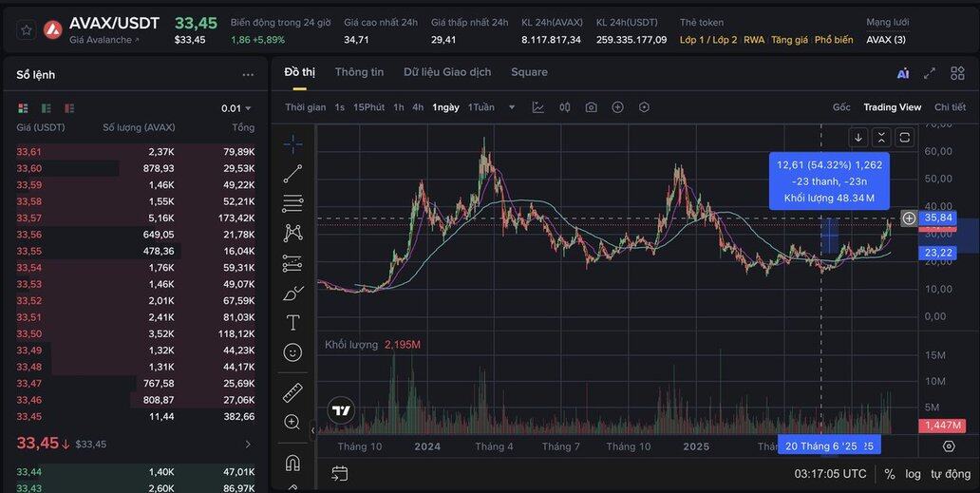Show sell orders only in order book
Image resolution: width=980 pixels, height=493 pixels.
click(69, 108)
